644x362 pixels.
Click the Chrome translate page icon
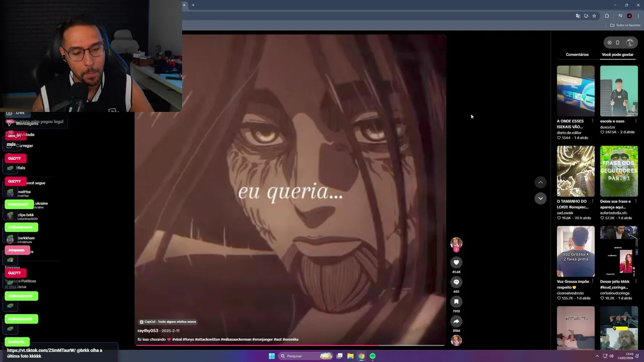[578, 16]
